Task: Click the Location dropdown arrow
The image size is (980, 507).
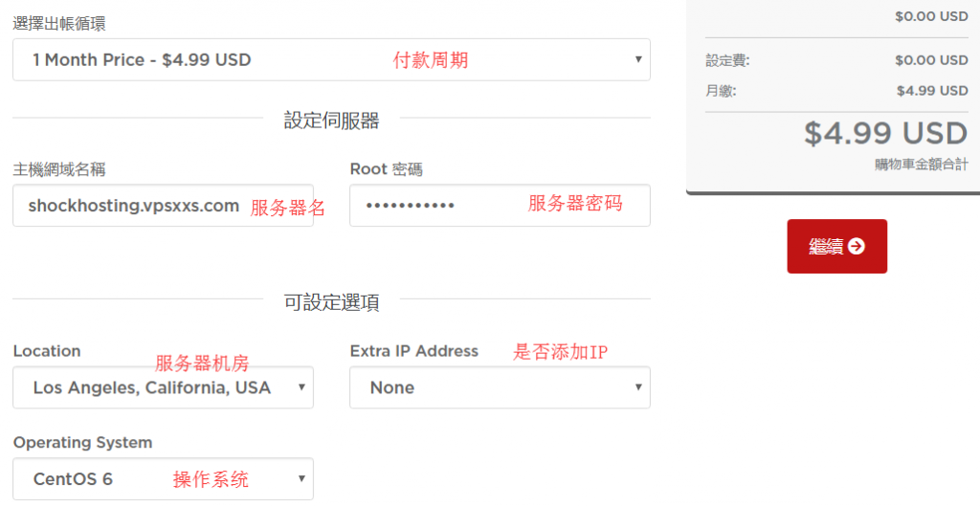Action: [x=301, y=387]
